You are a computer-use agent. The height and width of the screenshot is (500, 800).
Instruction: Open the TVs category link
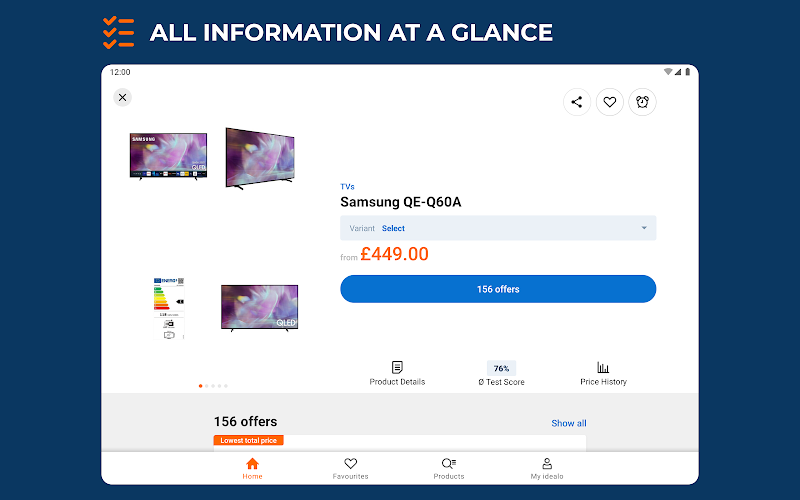(347, 186)
